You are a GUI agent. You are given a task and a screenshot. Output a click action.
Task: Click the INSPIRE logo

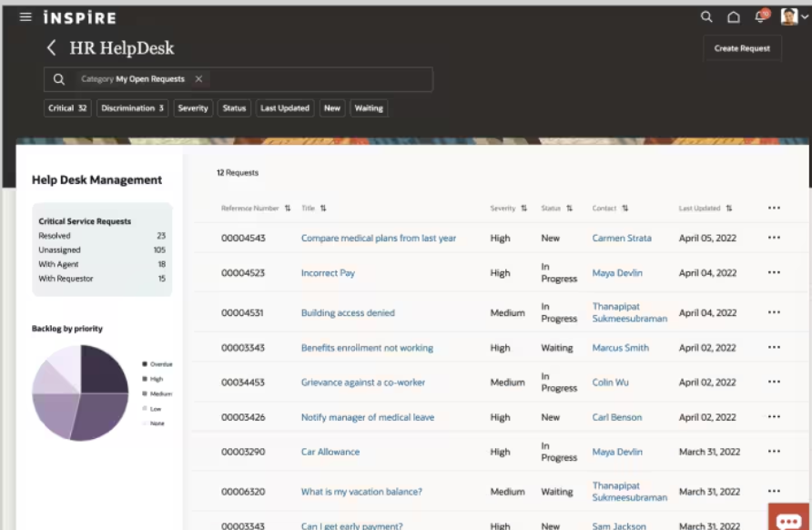point(80,17)
